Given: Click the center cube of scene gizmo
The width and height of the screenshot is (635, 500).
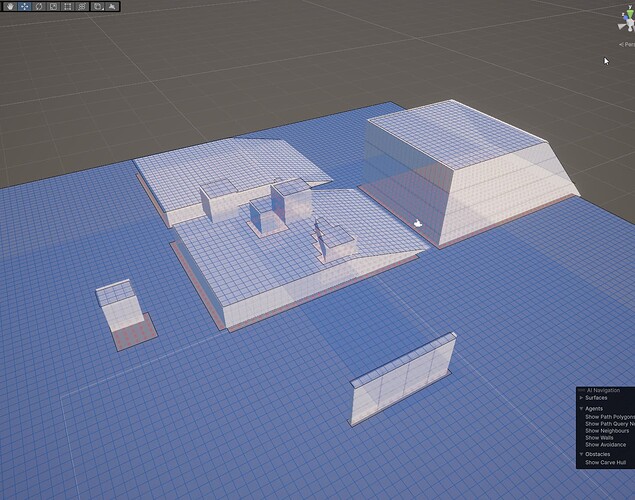Looking at the screenshot, I should pyautogui.click(x=630, y=24).
